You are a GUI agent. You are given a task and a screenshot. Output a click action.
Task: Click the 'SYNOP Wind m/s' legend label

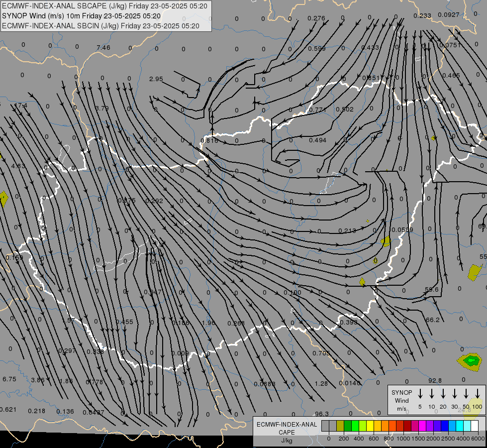click(x=401, y=400)
